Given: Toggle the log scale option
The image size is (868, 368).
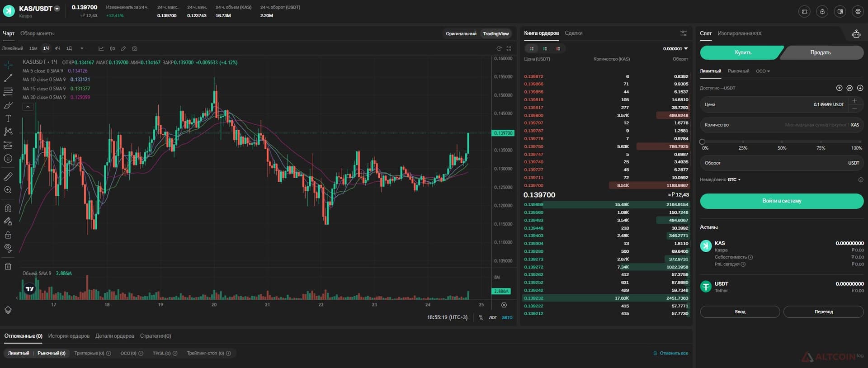Looking at the screenshot, I should click(x=493, y=317).
